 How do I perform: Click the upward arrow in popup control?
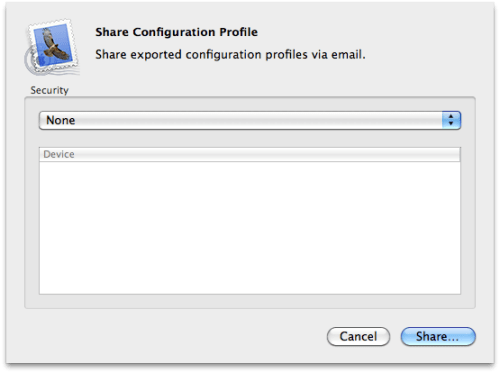451,116
